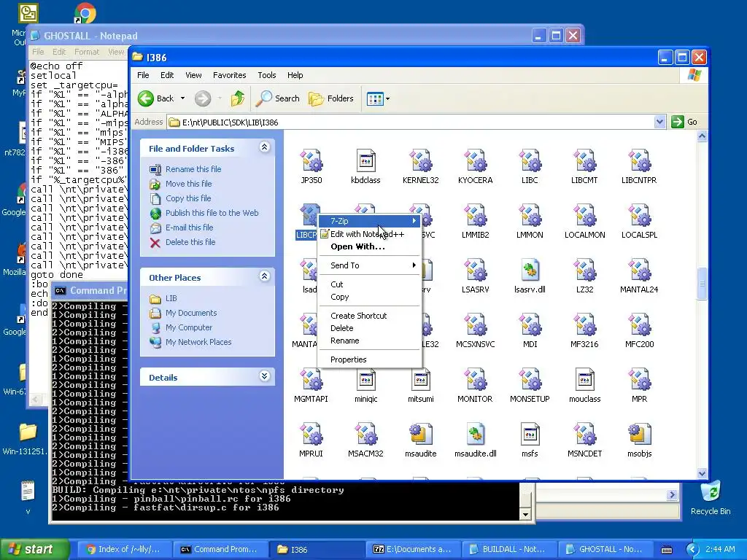The image size is (747, 560).
Task: Choose Create Shortcut in the context menu
Action: [370, 316]
